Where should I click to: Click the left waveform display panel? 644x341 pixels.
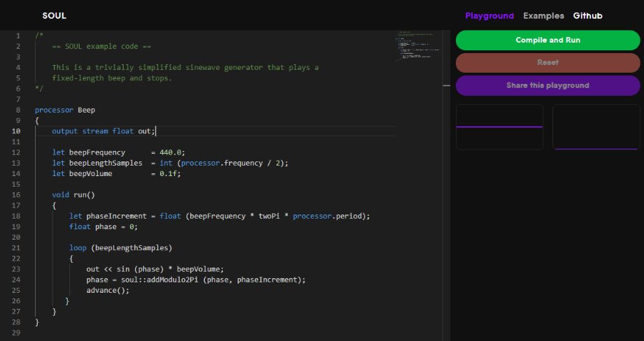499,126
